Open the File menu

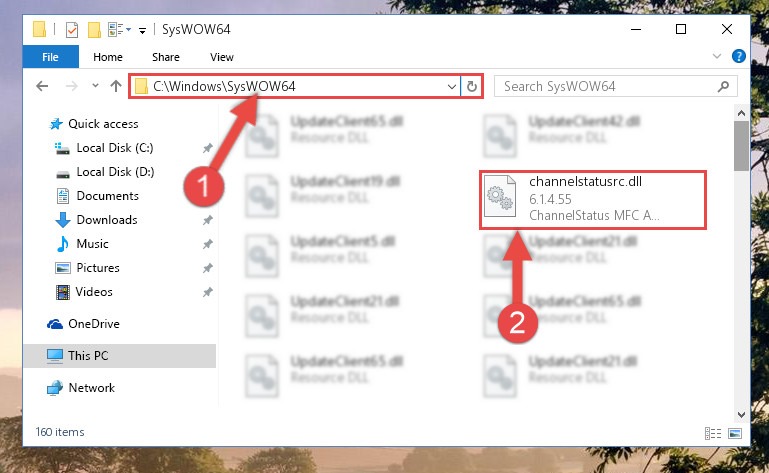50,57
